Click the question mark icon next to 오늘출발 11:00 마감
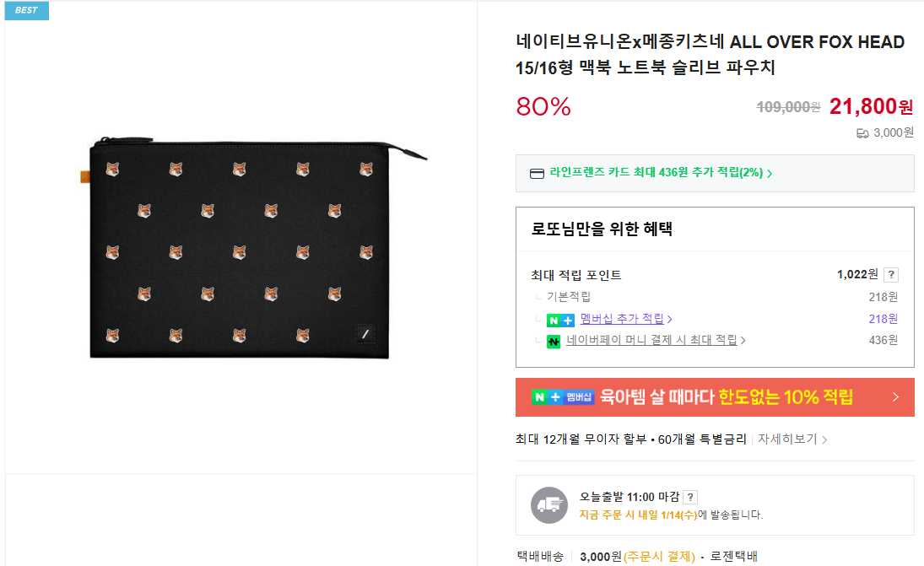 point(689,499)
